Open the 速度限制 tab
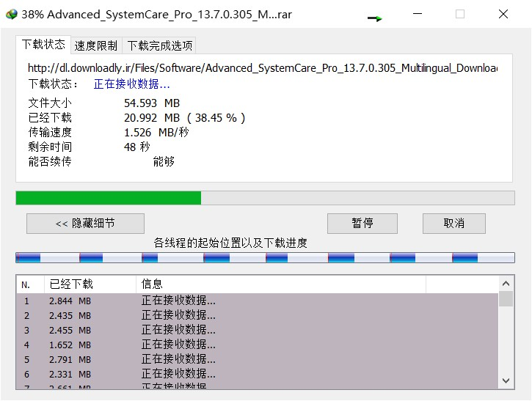This screenshot has height=401, width=532. [x=96, y=45]
